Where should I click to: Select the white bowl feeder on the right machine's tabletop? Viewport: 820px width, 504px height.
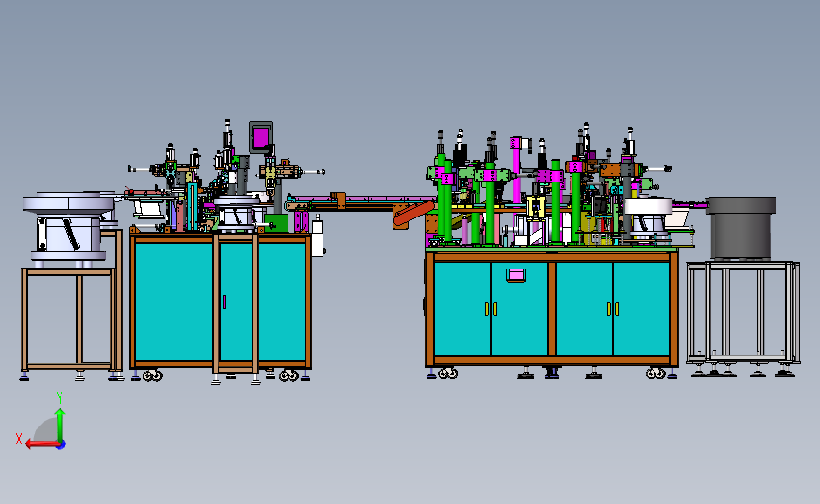[649, 216]
